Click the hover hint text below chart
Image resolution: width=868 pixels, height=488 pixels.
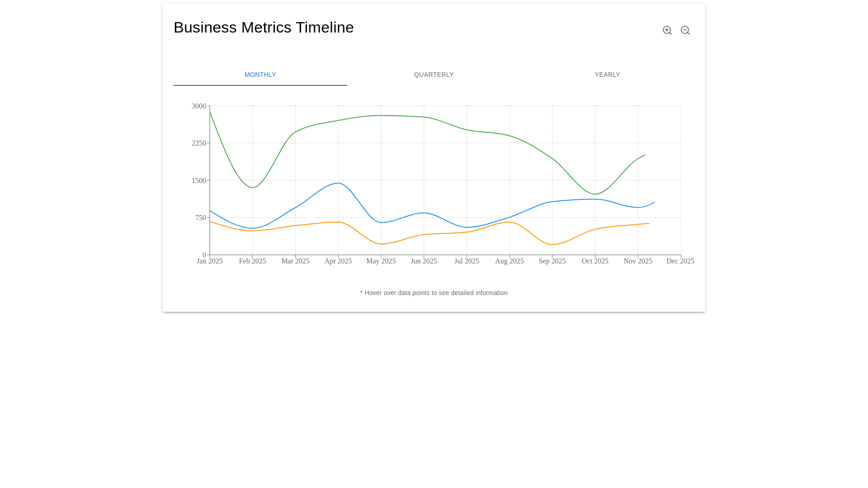click(x=434, y=293)
